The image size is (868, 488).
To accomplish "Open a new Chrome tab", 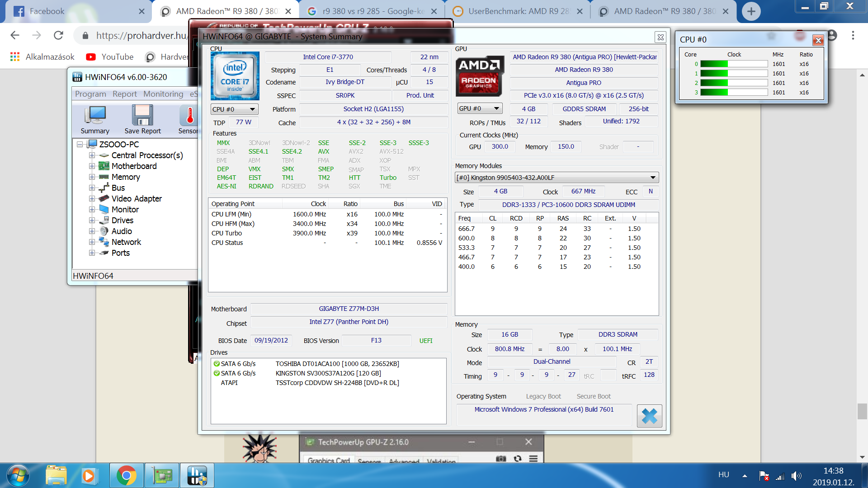I will [751, 11].
